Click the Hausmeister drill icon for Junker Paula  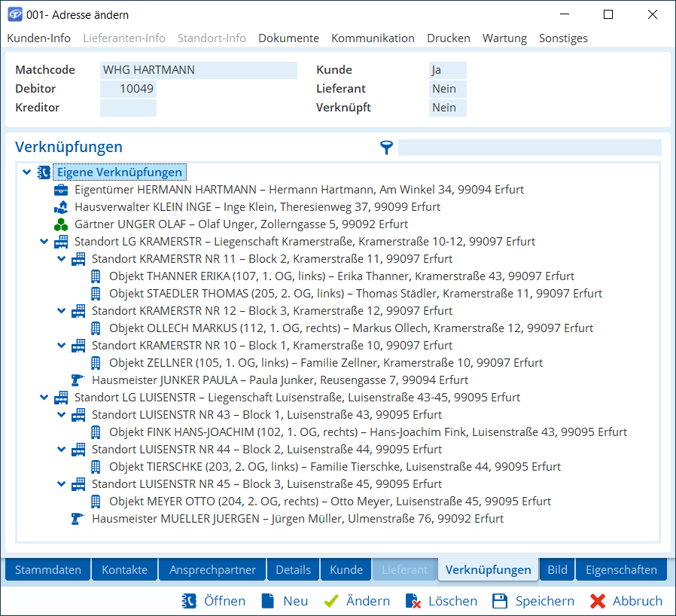point(78,380)
